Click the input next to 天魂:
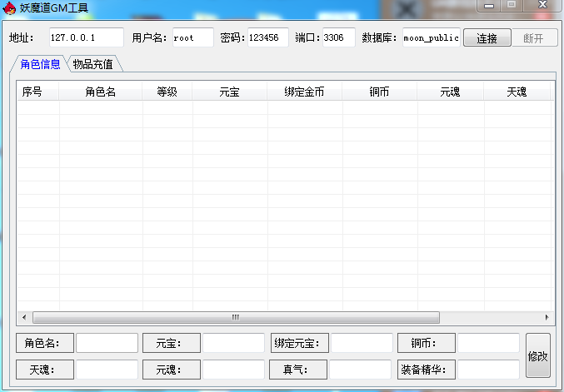This screenshot has height=392, width=564. point(107,370)
